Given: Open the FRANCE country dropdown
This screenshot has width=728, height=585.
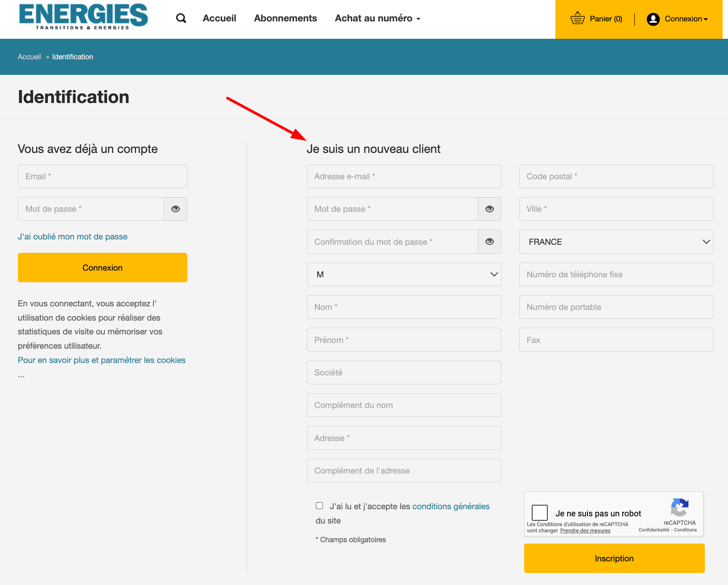Looking at the screenshot, I should tap(616, 242).
